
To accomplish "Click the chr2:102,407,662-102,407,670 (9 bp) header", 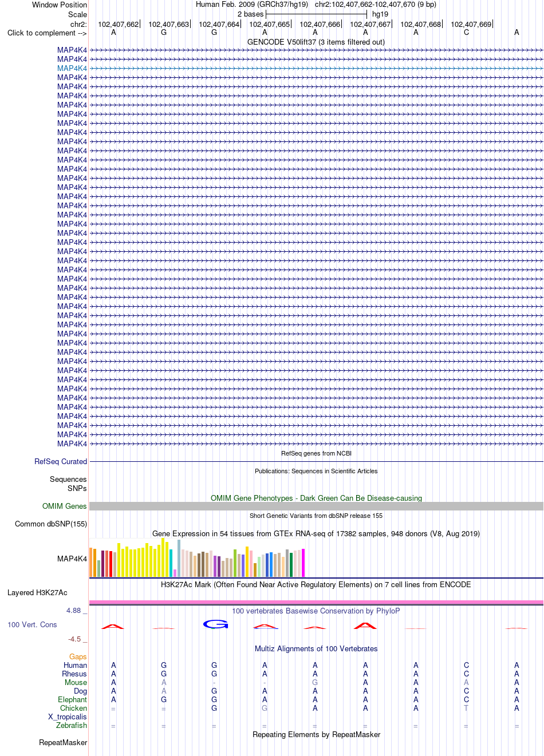I will pyautogui.click(x=376, y=4).
